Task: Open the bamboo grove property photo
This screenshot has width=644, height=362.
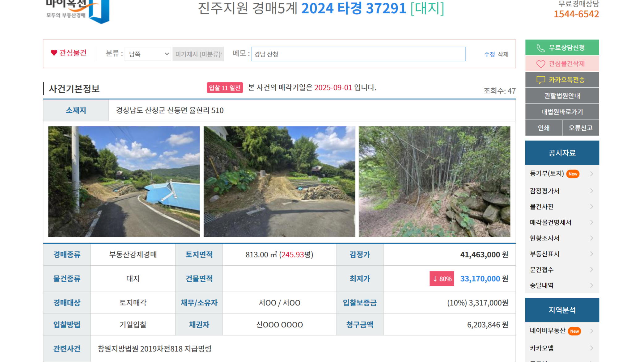Action: 434,182
